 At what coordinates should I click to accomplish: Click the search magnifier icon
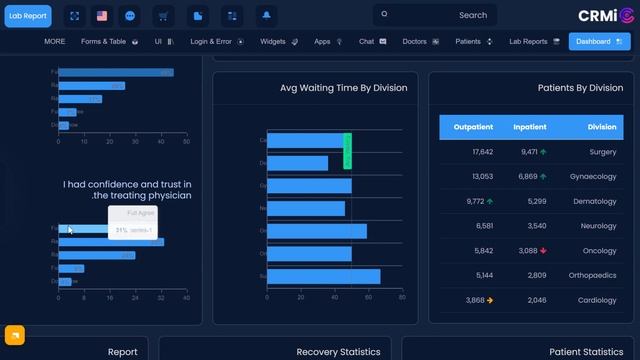pyautogui.click(x=384, y=14)
